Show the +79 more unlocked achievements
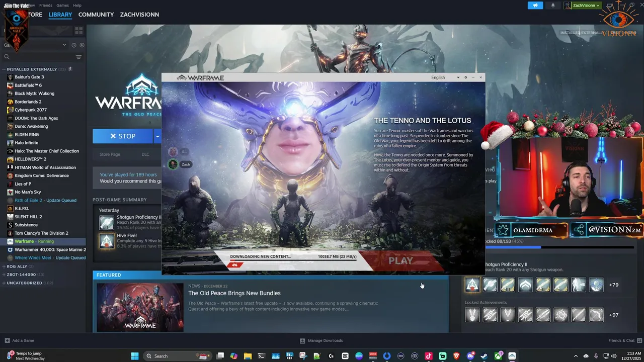Screen dimensions: 644x362 click(x=614, y=285)
